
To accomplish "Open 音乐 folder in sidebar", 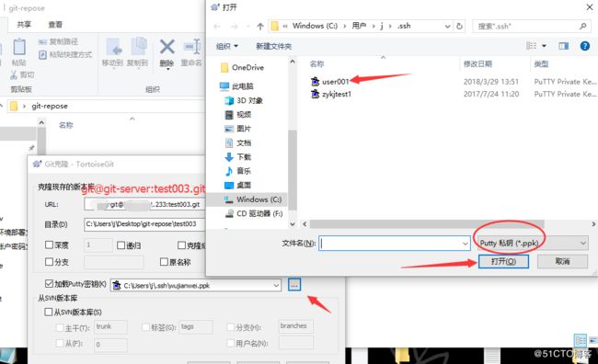I will [x=237, y=171].
